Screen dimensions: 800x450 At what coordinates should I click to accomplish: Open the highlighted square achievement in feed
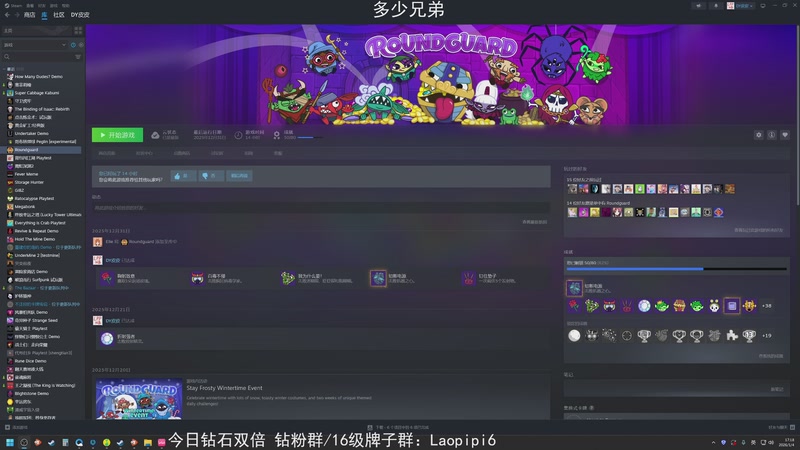[x=378, y=278]
